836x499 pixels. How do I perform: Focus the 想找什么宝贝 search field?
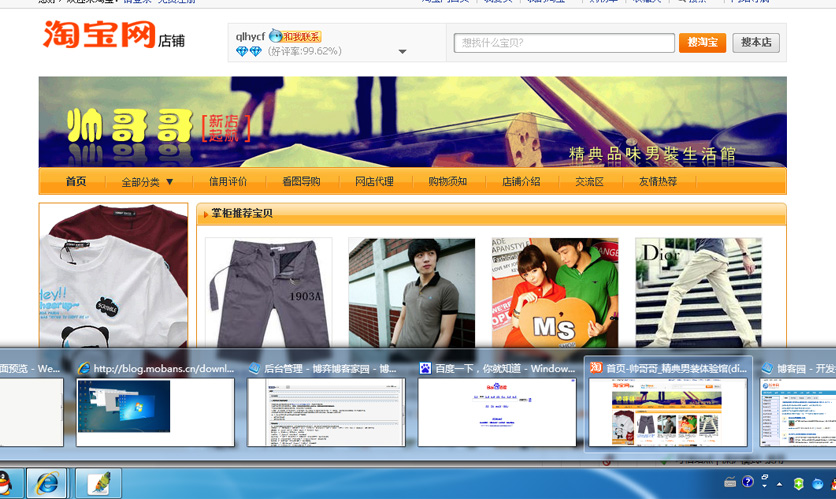point(564,43)
